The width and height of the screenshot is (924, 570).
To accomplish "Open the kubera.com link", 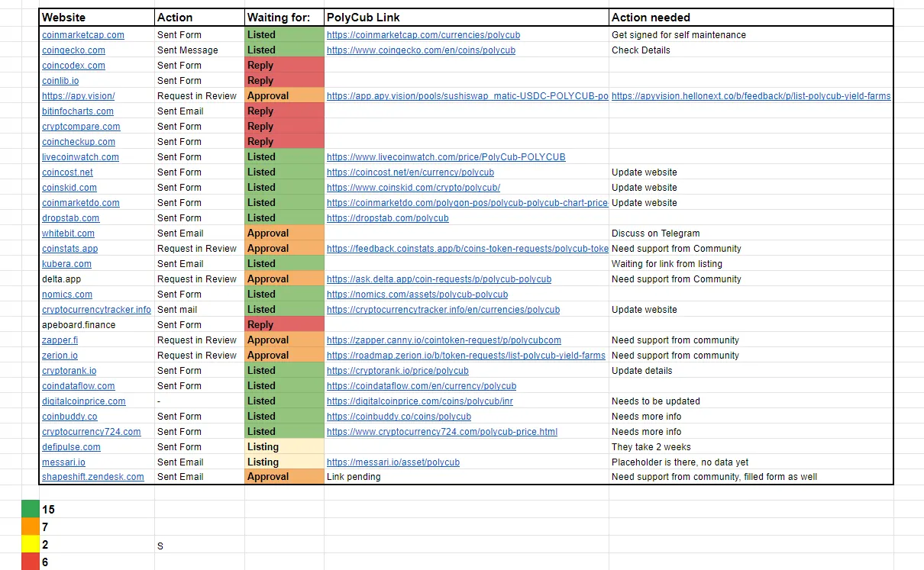I will pos(66,264).
